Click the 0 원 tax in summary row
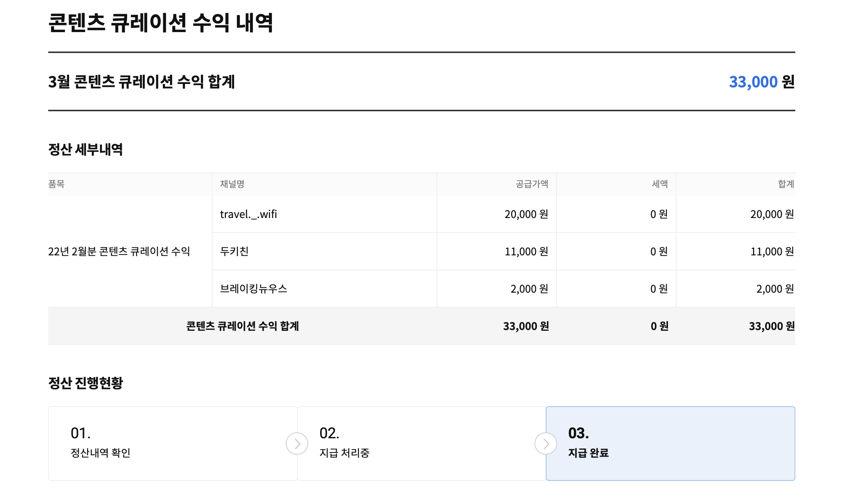This screenshot has height=504, width=848. (659, 326)
